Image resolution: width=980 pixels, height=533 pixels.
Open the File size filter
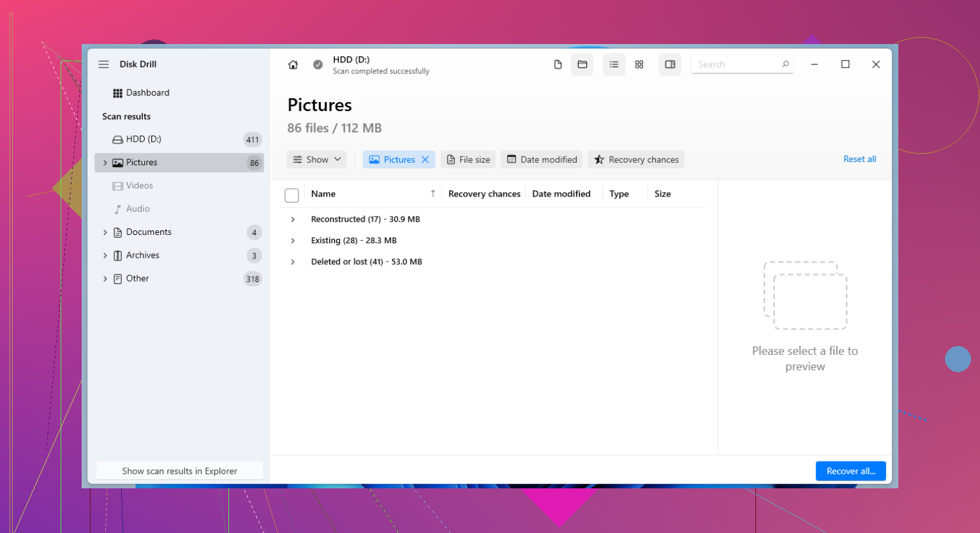pos(468,160)
